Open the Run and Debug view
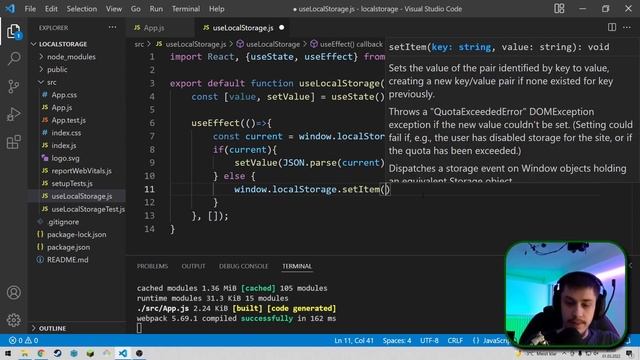Screen dimensions: 640x360 click(x=13, y=114)
